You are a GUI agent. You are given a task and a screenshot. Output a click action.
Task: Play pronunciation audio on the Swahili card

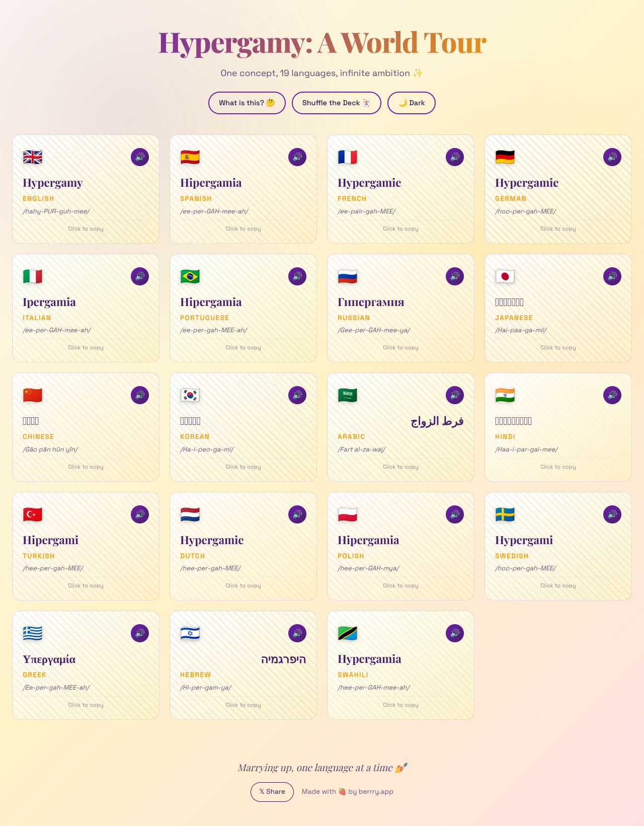point(454,633)
